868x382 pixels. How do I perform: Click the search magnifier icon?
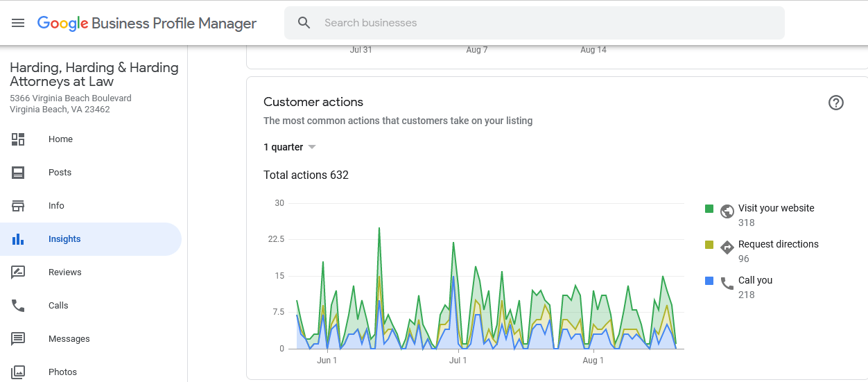point(304,23)
